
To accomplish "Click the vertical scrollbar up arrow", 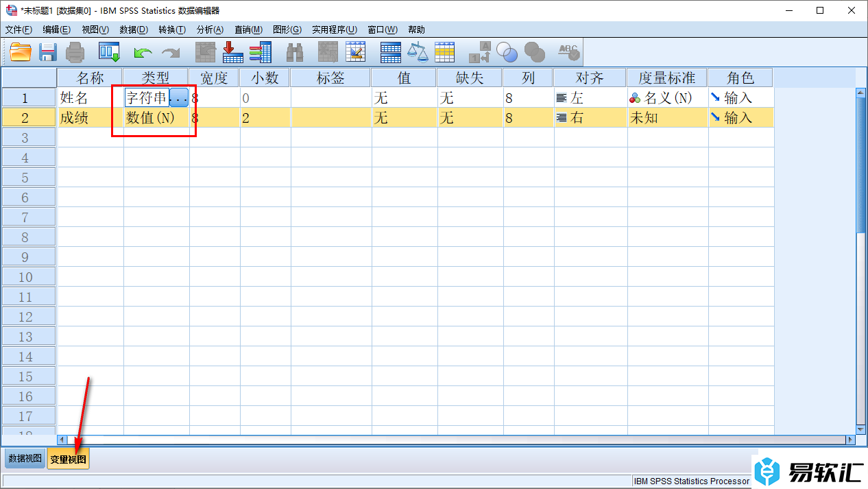I will click(x=861, y=93).
